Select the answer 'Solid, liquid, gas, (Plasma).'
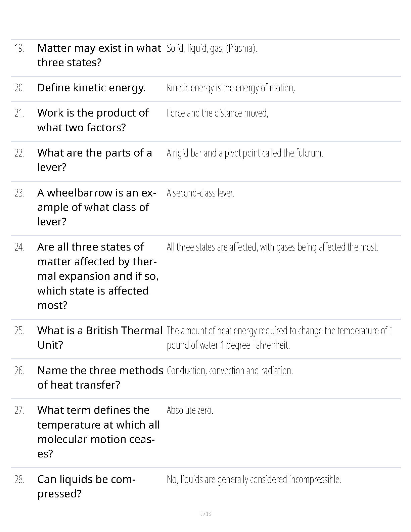This screenshot has height=532, width=411. pos(212,48)
